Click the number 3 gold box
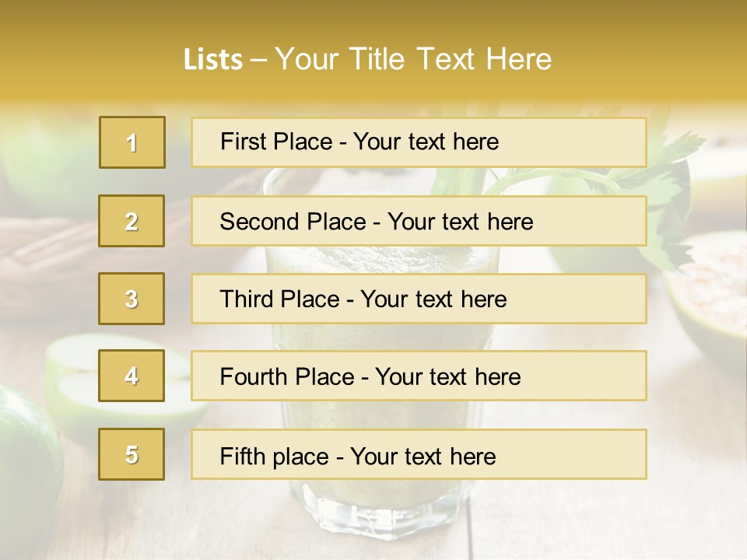747x560 pixels. [132, 299]
